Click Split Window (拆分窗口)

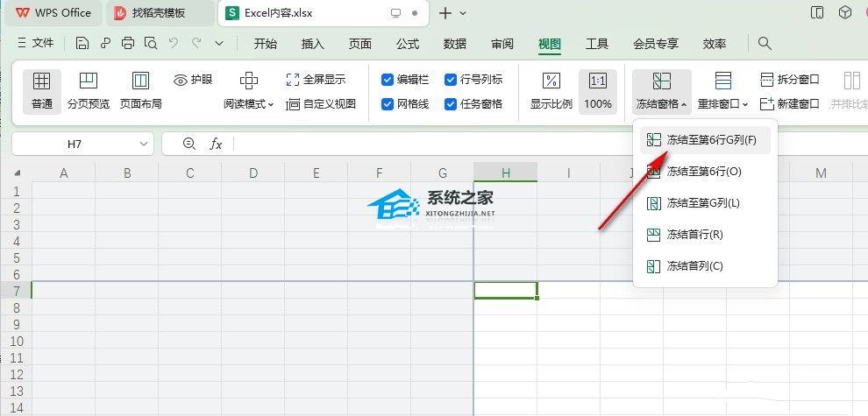click(789, 80)
